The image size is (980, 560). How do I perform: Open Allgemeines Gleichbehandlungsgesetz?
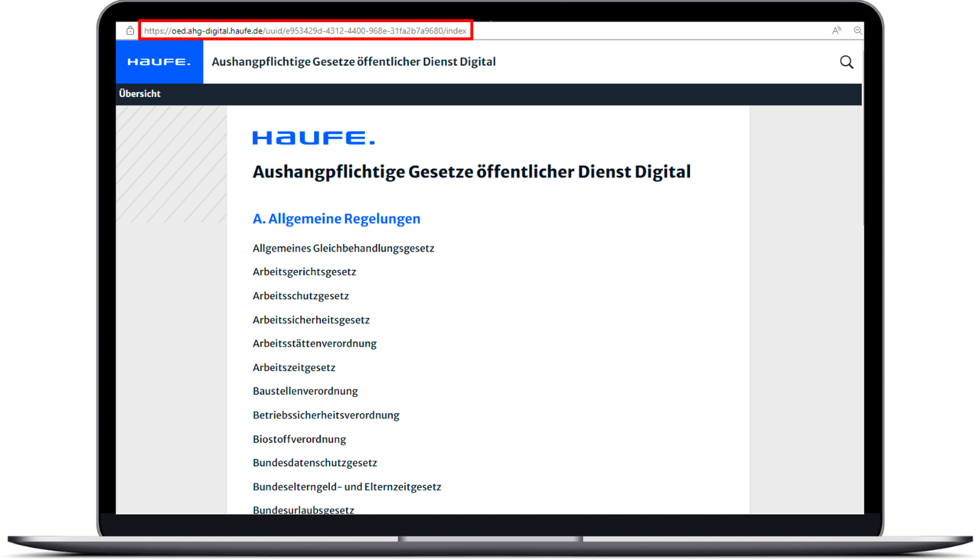tap(344, 249)
